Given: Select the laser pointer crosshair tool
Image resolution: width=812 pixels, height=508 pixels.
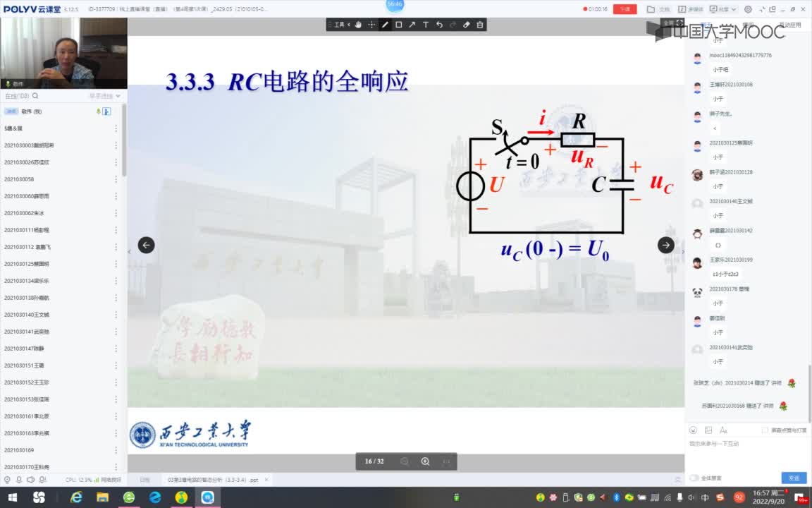Looking at the screenshot, I should (371, 25).
